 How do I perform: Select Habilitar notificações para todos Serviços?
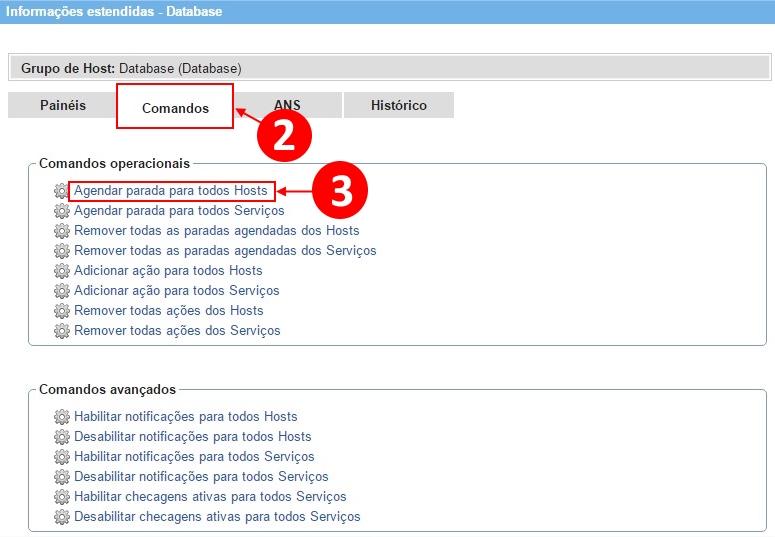pos(194,457)
